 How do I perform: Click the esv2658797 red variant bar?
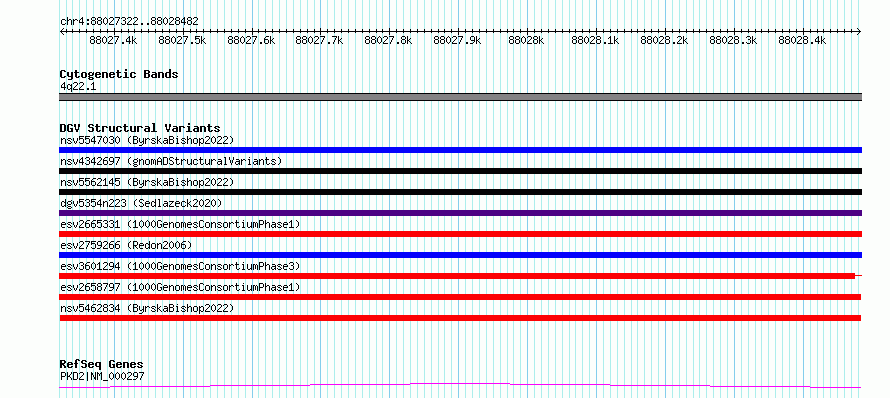(460, 297)
